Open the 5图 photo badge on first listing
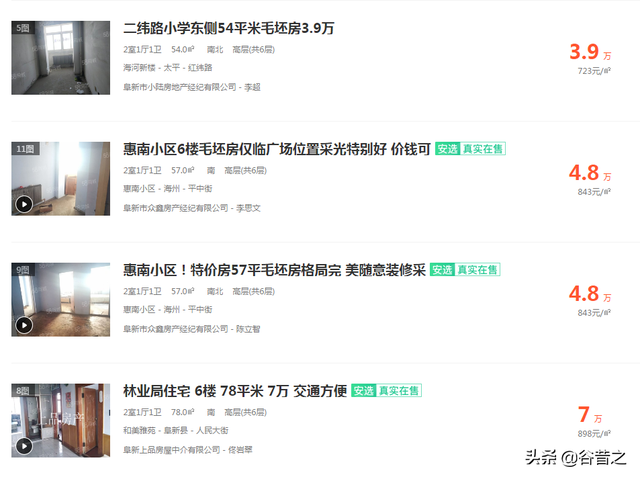The image size is (640, 479). point(23,28)
